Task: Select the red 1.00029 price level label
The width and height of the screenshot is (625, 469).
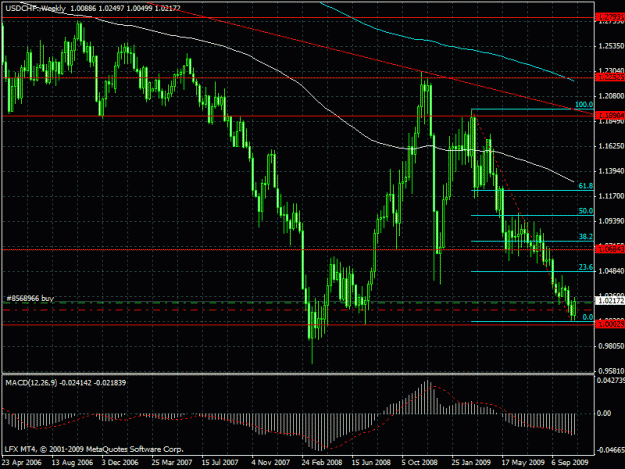Action: pos(610,324)
